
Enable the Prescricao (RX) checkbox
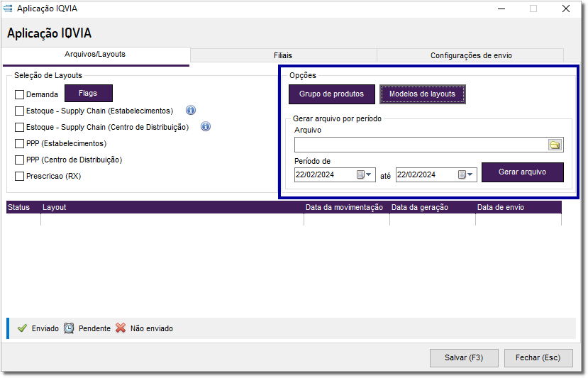click(x=19, y=177)
